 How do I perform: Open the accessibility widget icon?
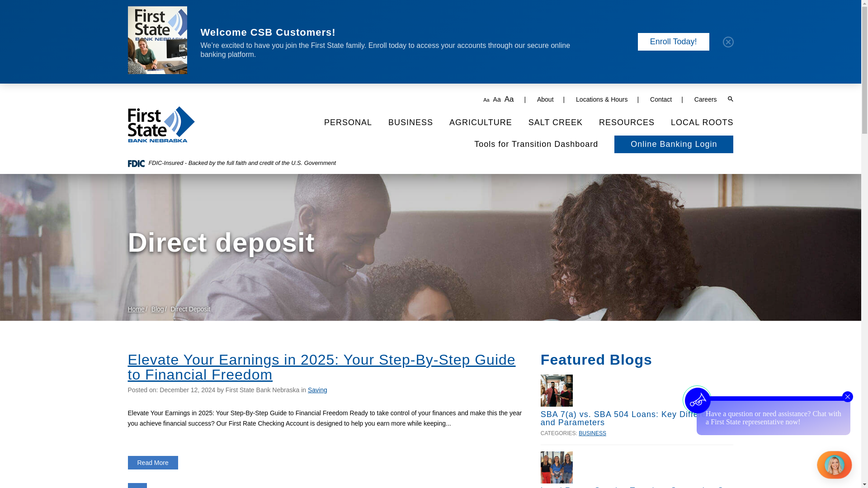click(x=697, y=400)
